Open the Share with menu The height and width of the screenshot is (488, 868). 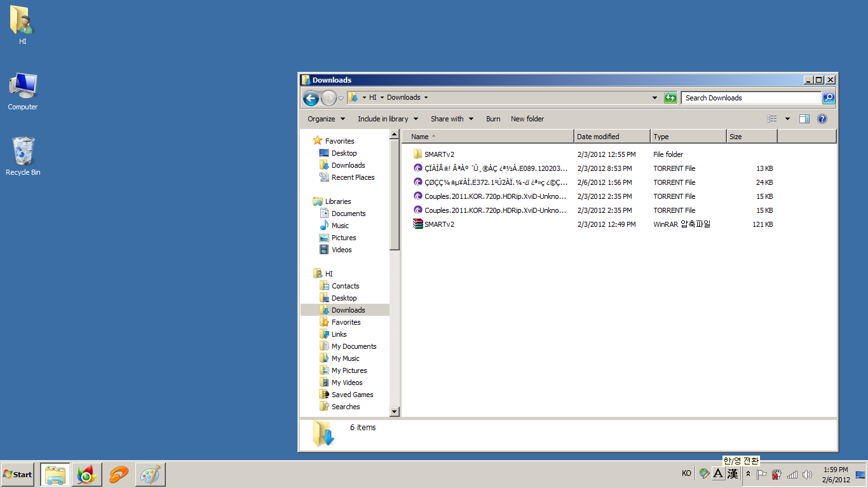[452, 119]
